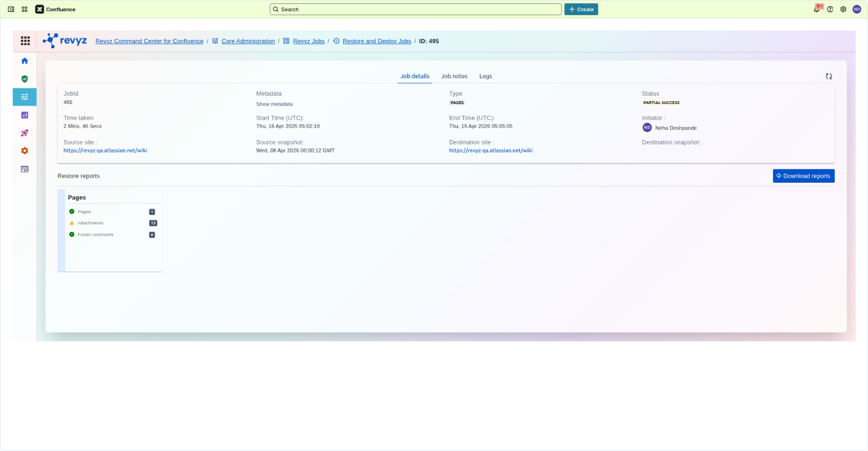The width and height of the screenshot is (868, 451).
Task: Open the orange gear settings sidebar icon
Action: (x=25, y=151)
